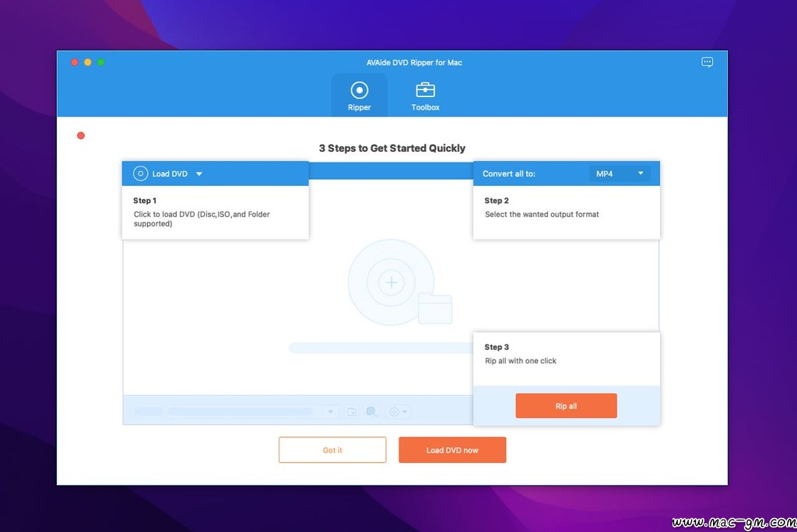Screen dimensions: 797x532
Task: Click the 'Step 3' label
Action: click(x=497, y=347)
